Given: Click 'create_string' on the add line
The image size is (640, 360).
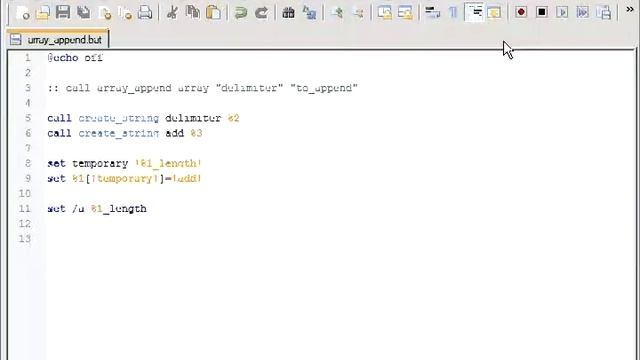Looking at the screenshot, I should coord(119,133).
